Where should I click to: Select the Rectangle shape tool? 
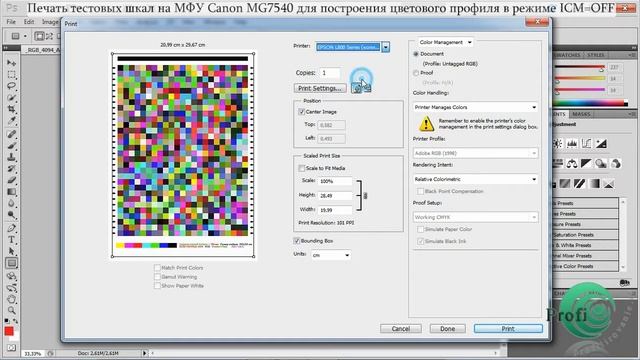11,263
